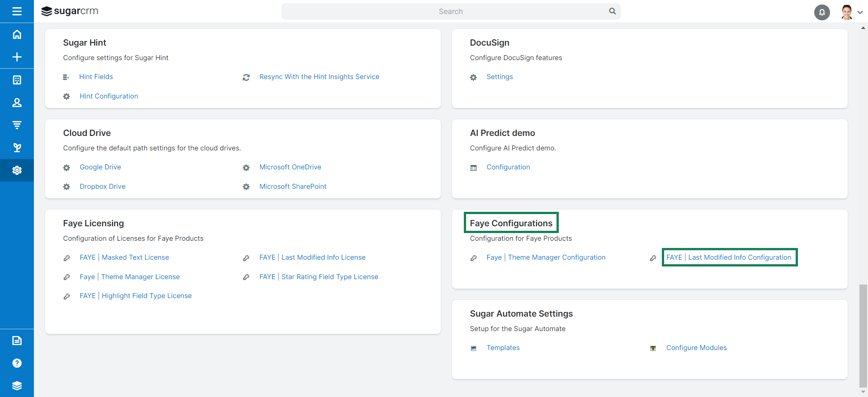Open DocuSign Settings link
The width and height of the screenshot is (868, 397).
[500, 77]
